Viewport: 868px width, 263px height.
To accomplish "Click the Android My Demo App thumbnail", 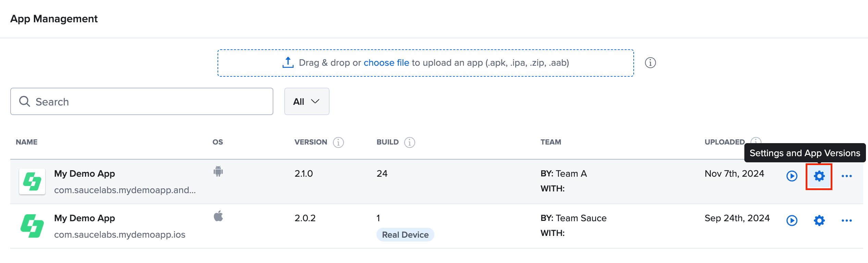I will (x=32, y=181).
